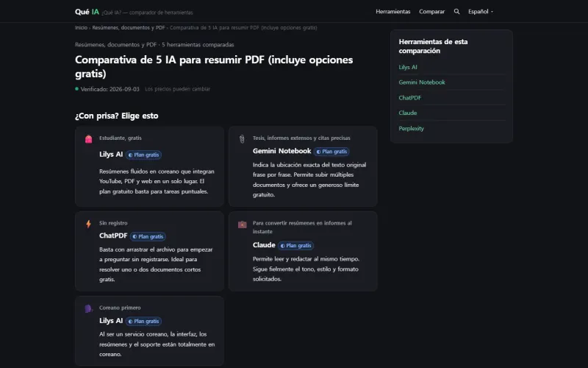
Task: Click Plan gratis badge beside Claude
Action: (296, 246)
